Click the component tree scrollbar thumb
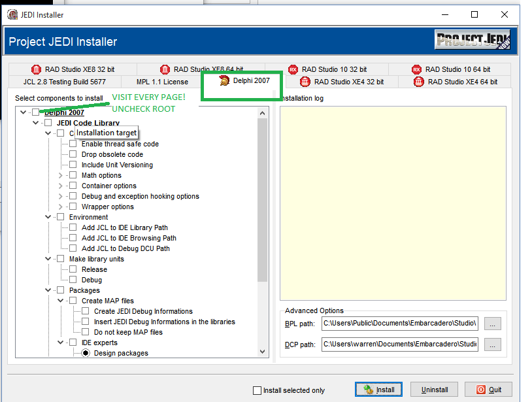 pos(262,200)
